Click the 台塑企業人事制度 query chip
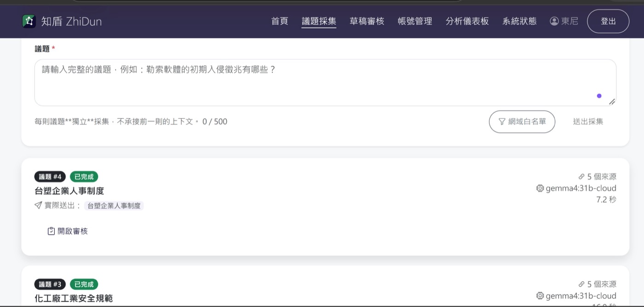Image resolution: width=644 pixels, height=307 pixels. click(x=114, y=206)
